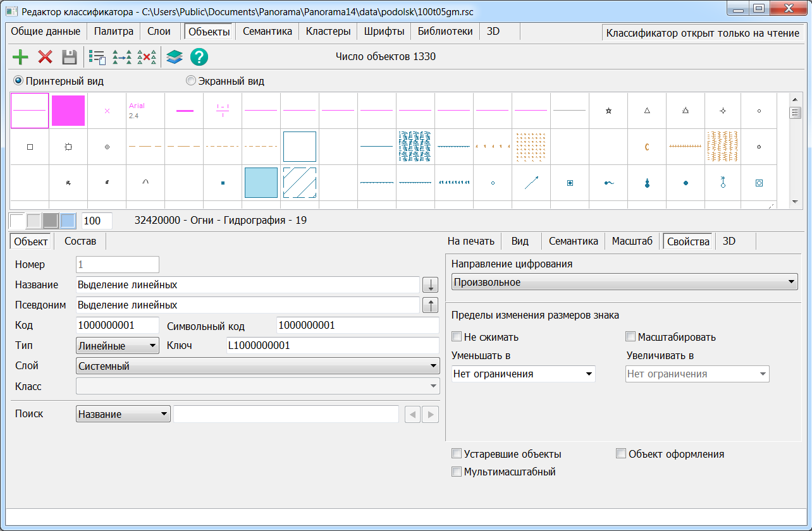The height and width of the screenshot is (531, 812).
Task: Select the light blue background color swatch
Action: (68, 221)
